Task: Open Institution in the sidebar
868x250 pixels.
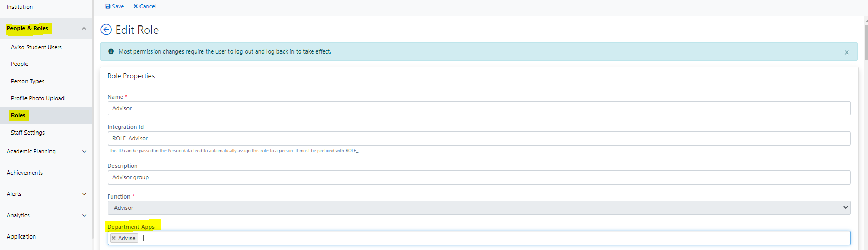Action: pyautogui.click(x=20, y=7)
